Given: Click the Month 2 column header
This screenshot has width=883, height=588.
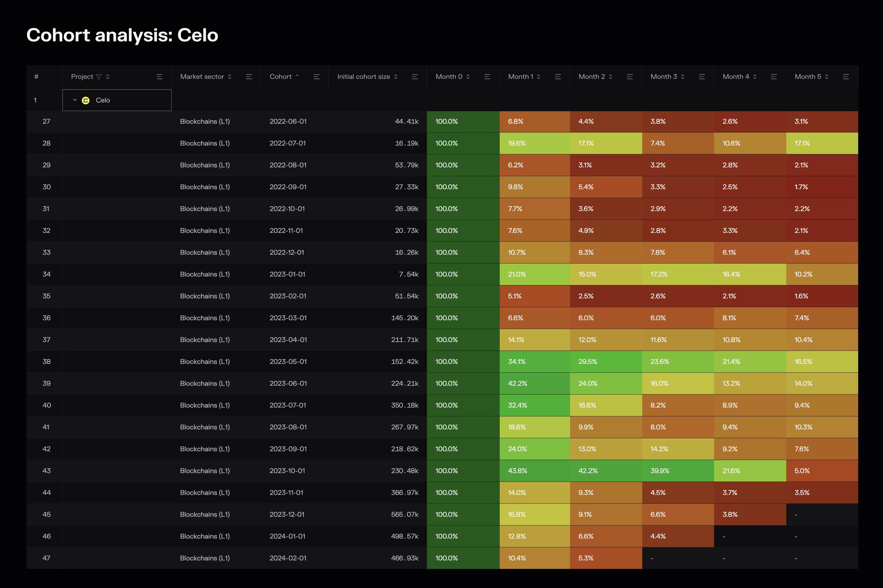Looking at the screenshot, I should [x=591, y=77].
